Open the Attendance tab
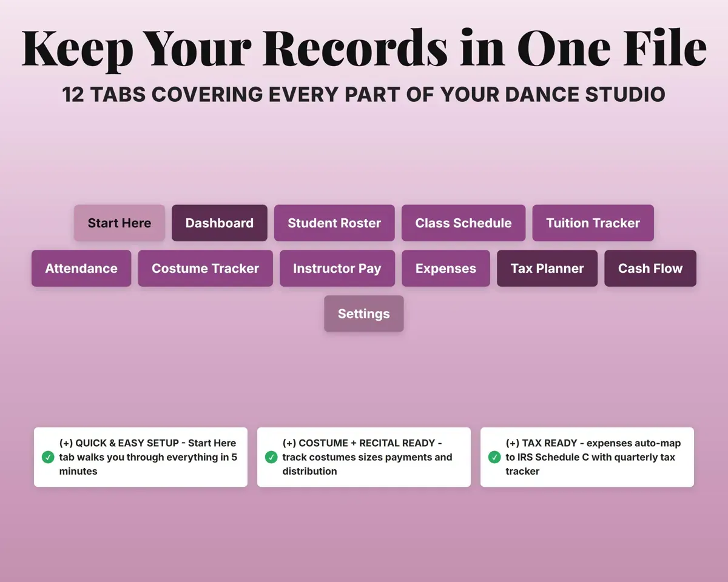This screenshot has width=728, height=582. [x=81, y=269]
